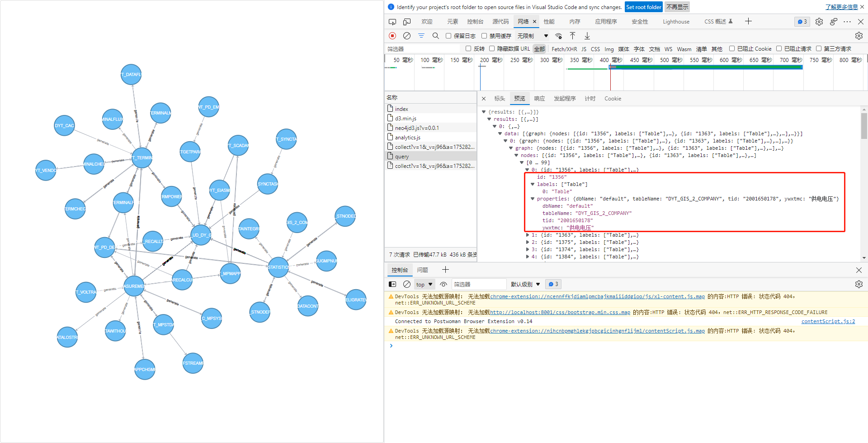Select the 全部 filter type
Image resolution: width=868 pixels, height=443 pixels.
[x=539, y=49]
